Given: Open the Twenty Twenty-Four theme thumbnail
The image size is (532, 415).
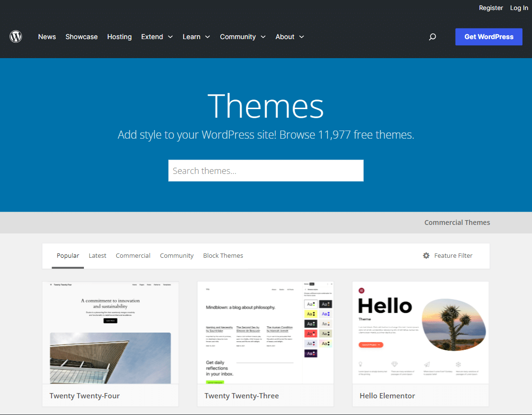Looking at the screenshot, I should click(110, 333).
